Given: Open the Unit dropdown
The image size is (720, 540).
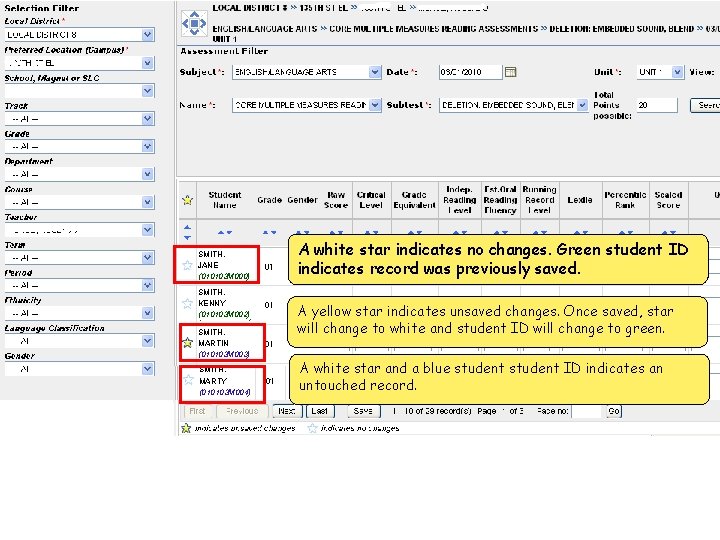Looking at the screenshot, I should click(677, 72).
